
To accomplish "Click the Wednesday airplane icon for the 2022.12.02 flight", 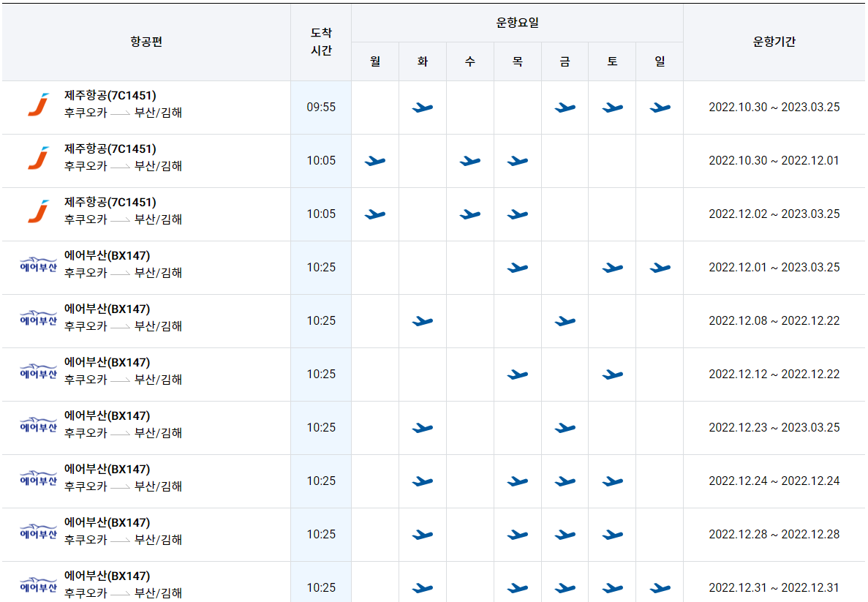I will (x=469, y=214).
